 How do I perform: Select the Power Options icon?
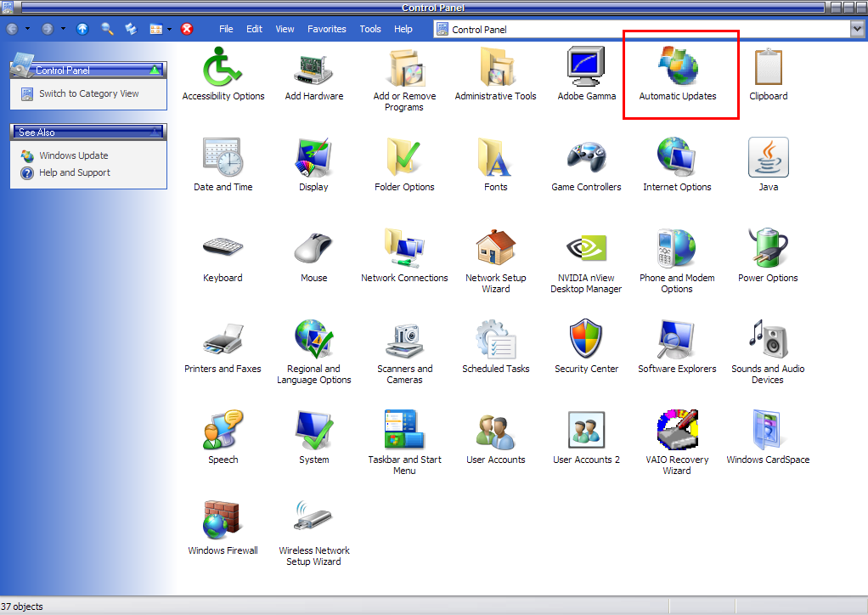(769, 248)
